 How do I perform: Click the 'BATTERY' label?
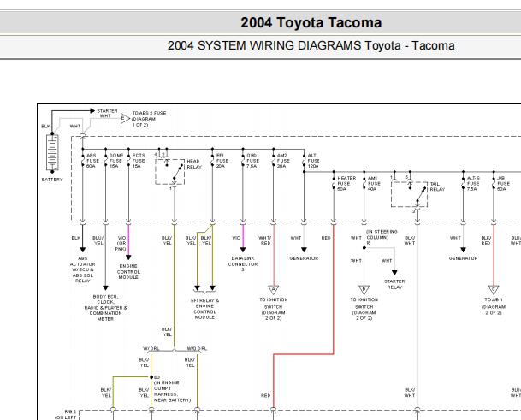[x=52, y=180]
